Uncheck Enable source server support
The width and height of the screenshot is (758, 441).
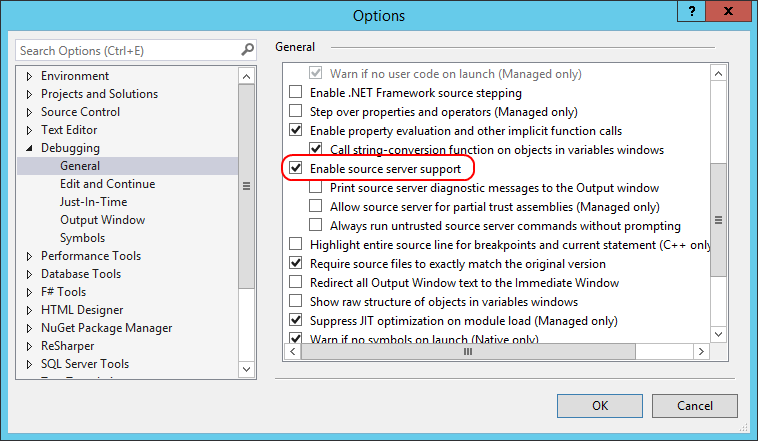(x=295, y=168)
